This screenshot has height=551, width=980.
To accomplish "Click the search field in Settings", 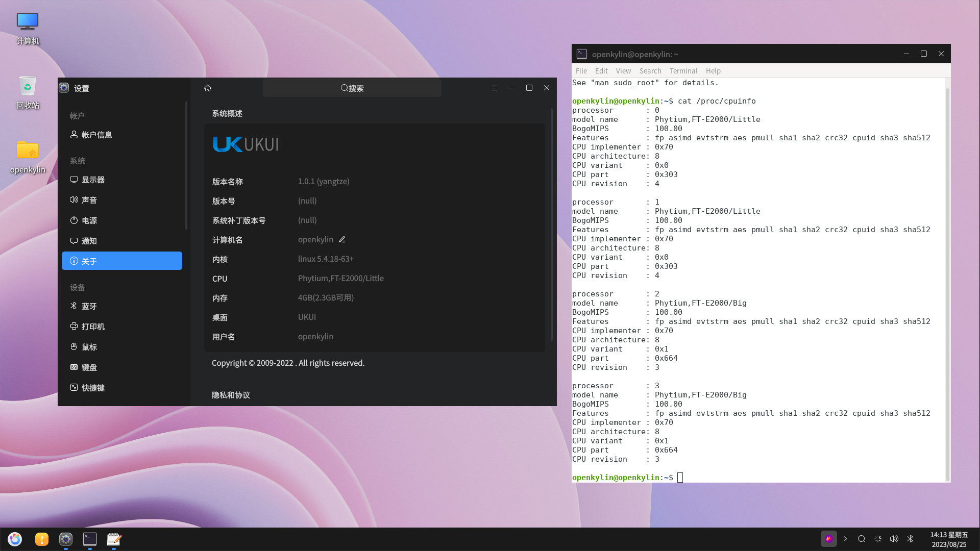I will pyautogui.click(x=352, y=88).
